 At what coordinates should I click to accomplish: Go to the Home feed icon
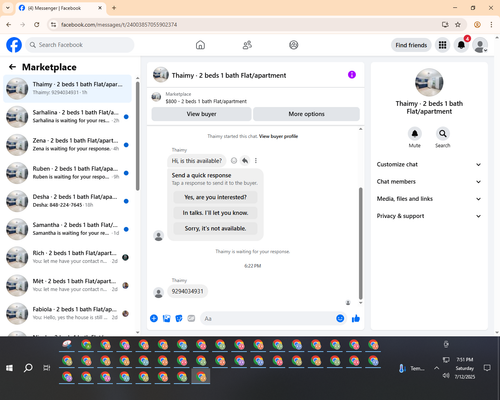click(x=200, y=45)
